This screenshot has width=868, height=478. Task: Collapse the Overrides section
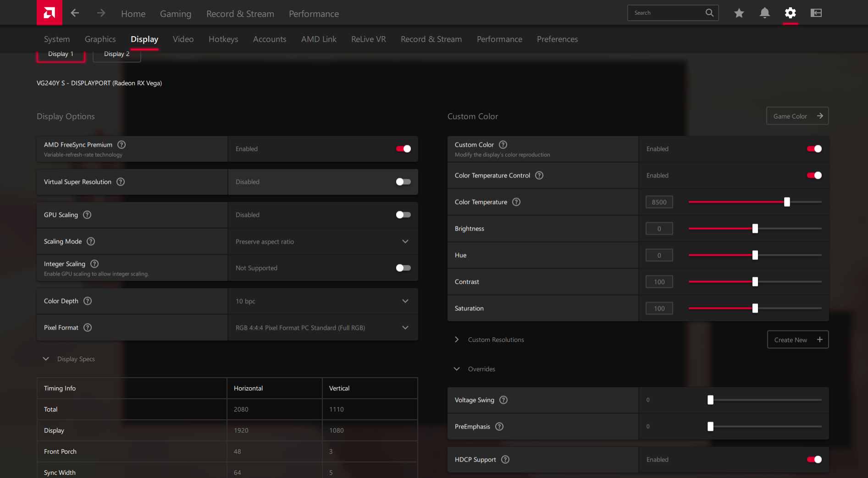pyautogui.click(x=457, y=369)
